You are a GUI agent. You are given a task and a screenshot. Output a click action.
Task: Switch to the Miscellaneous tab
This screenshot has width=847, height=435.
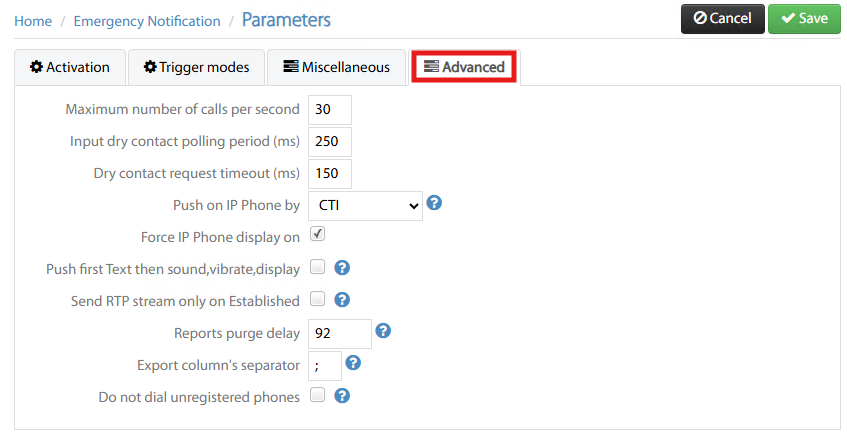(x=336, y=68)
